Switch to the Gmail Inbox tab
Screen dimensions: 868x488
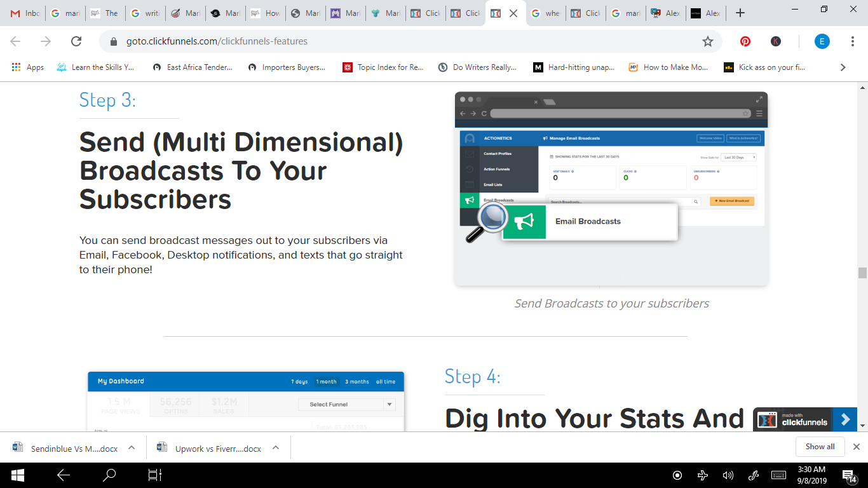(25, 13)
